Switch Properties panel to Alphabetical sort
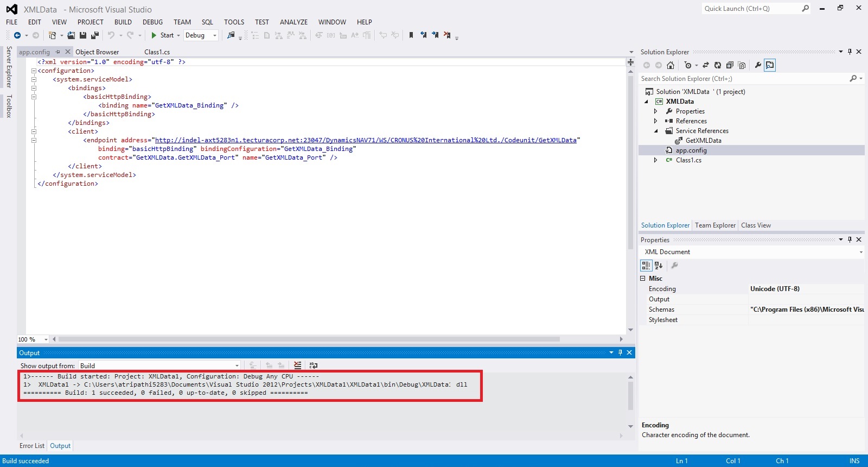Screen dimensions: 868x467 (x=659, y=266)
